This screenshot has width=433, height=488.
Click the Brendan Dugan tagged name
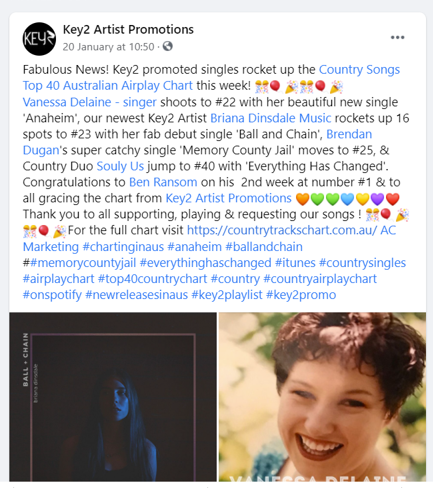coord(197,142)
